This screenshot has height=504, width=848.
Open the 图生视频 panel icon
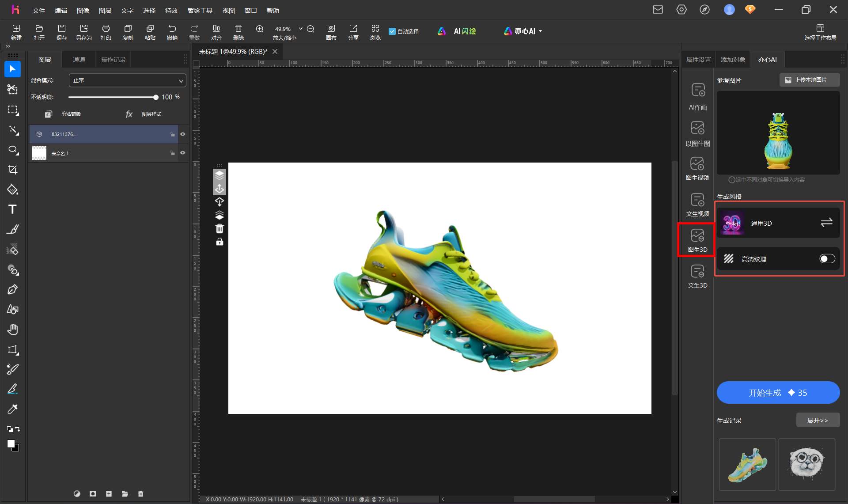(698, 168)
